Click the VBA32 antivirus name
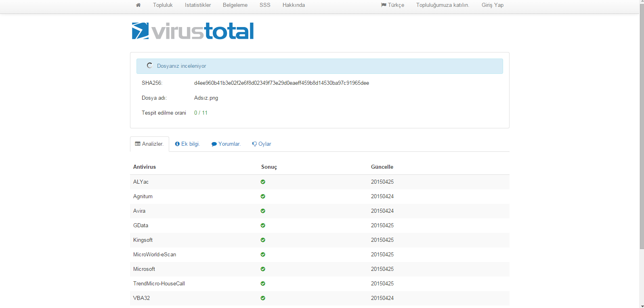This screenshot has width=644, height=308. point(141,298)
